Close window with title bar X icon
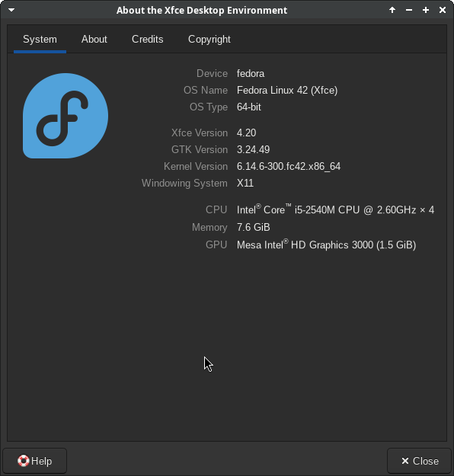The height and width of the screenshot is (476, 454). tap(443, 10)
